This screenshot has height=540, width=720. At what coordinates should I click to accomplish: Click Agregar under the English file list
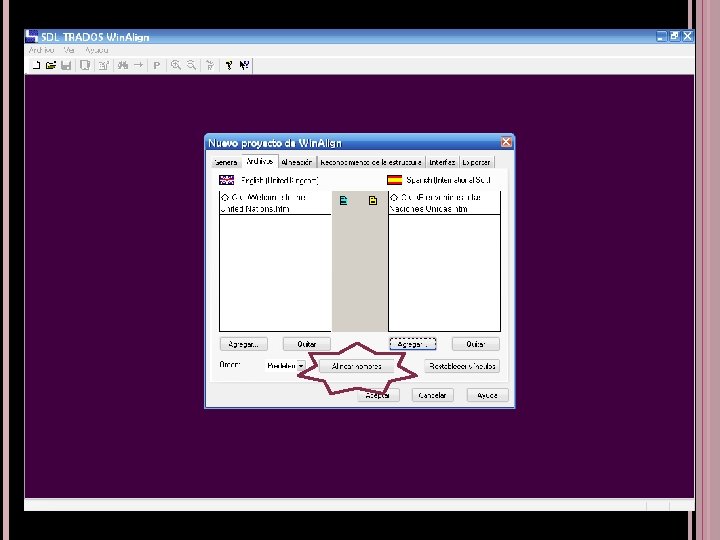pos(243,344)
